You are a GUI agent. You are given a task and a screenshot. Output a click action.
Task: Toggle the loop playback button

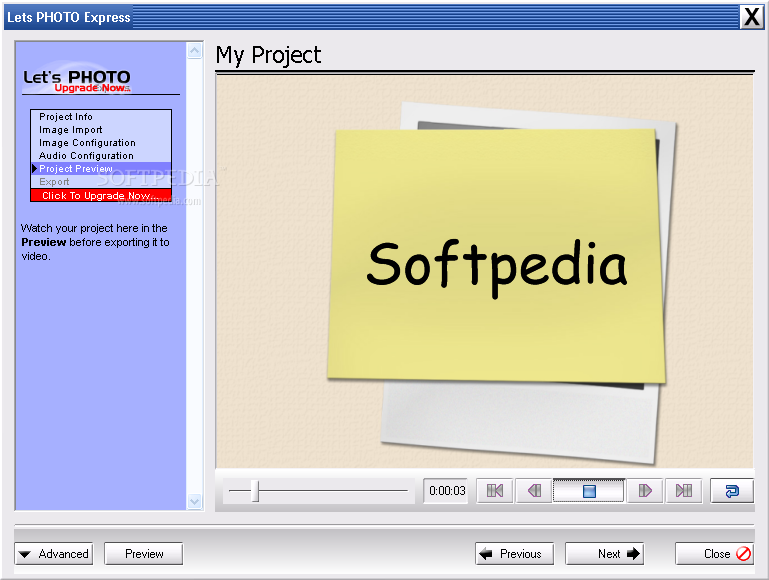732,491
